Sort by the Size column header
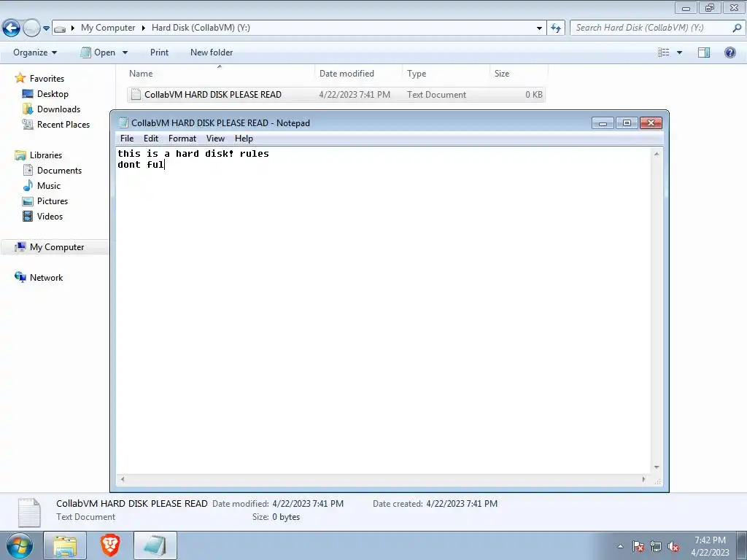 519,74
